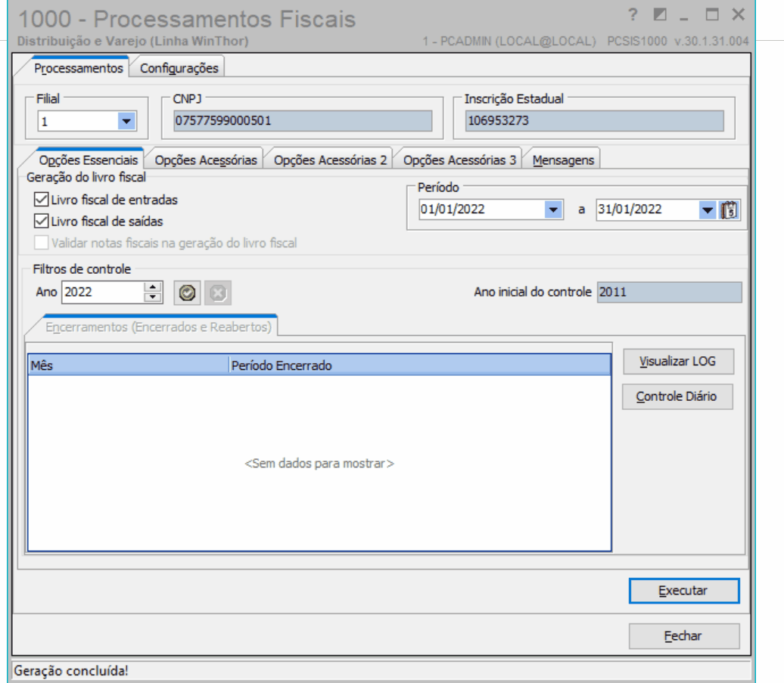Image resolution: width=784 pixels, height=683 pixels.
Task: Uncheck Livro fiscal de saídas
Action: tap(42, 222)
